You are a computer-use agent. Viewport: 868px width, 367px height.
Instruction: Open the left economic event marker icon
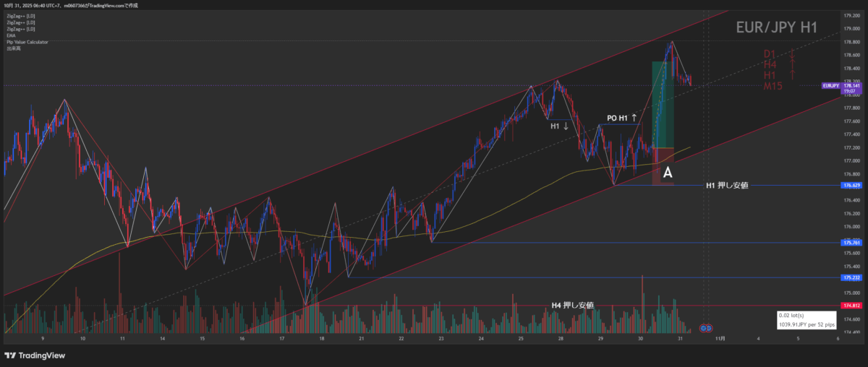[x=704, y=328]
